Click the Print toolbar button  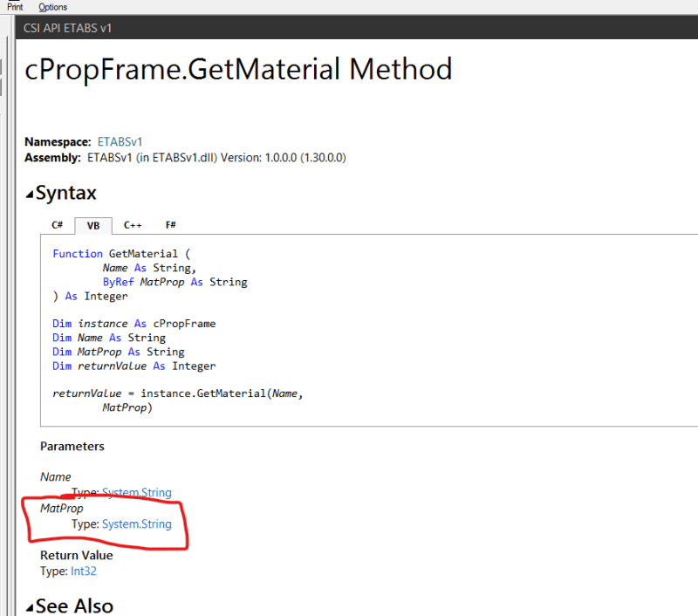15,7
